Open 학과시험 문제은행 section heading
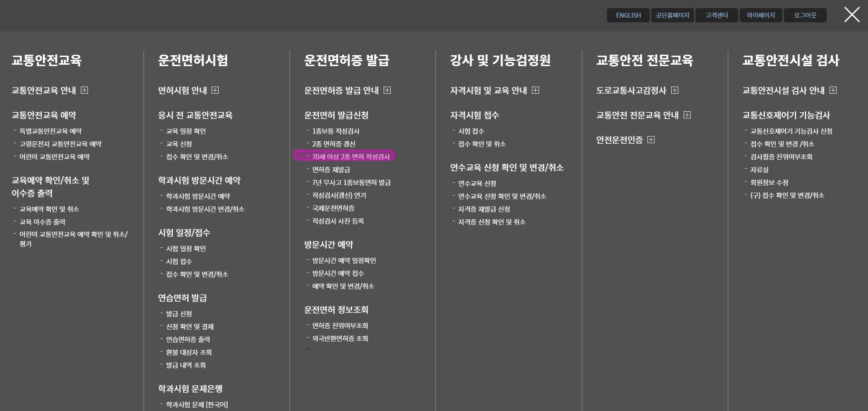Viewport: 868px width, 411px height. pyautogui.click(x=190, y=389)
